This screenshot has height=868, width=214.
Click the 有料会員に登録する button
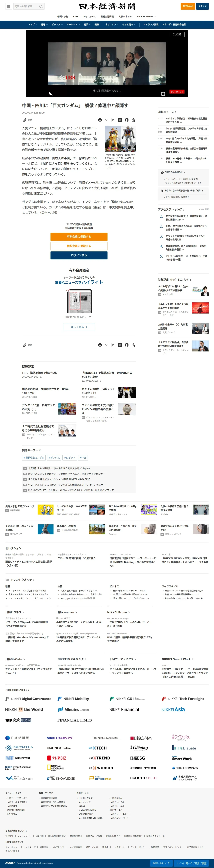pyautogui.click(x=79, y=236)
